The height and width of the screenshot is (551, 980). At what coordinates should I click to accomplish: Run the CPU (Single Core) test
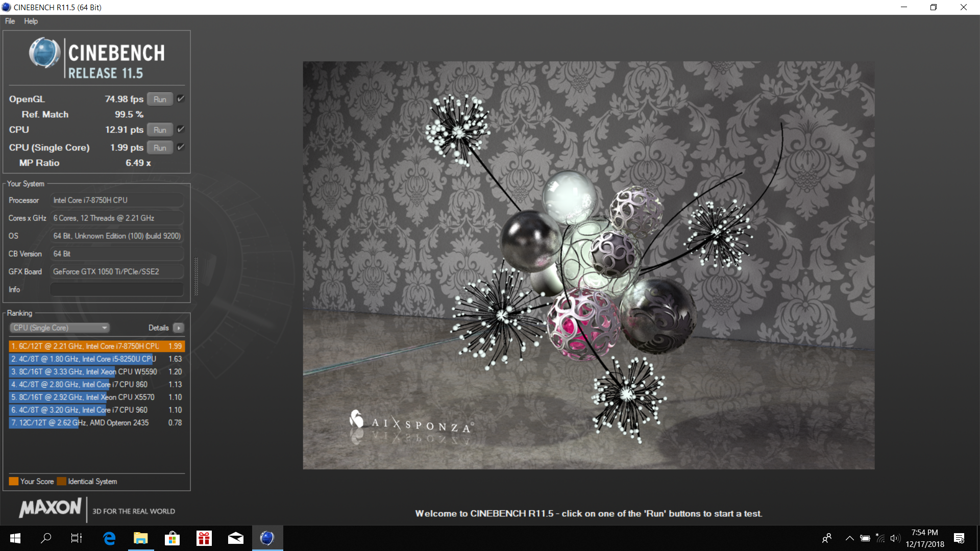(x=160, y=148)
